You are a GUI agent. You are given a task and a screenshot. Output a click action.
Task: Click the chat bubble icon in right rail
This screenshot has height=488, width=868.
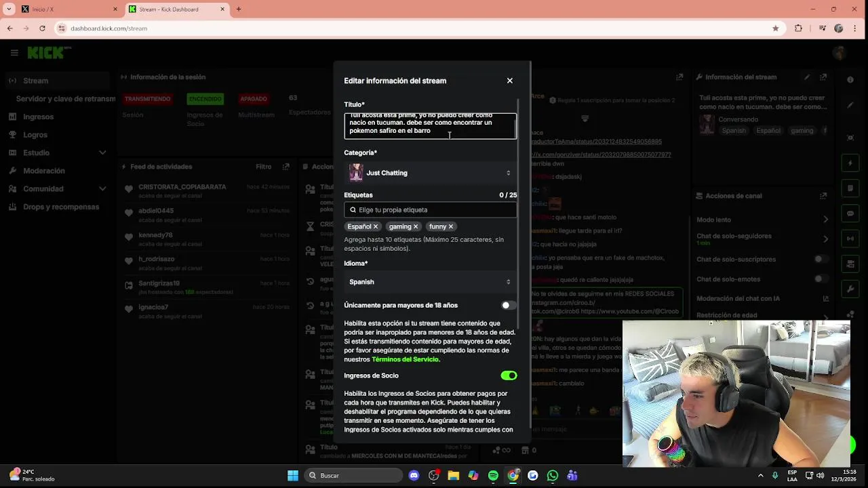(x=850, y=213)
